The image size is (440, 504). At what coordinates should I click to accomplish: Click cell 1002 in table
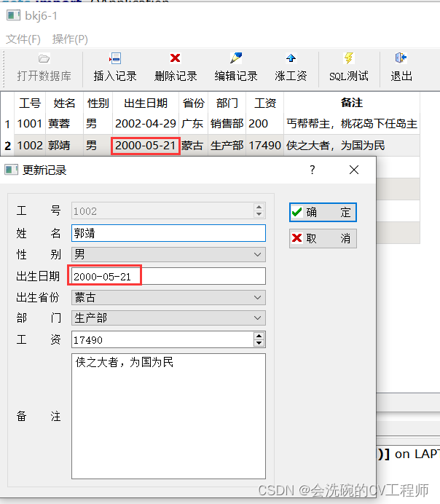click(x=30, y=145)
